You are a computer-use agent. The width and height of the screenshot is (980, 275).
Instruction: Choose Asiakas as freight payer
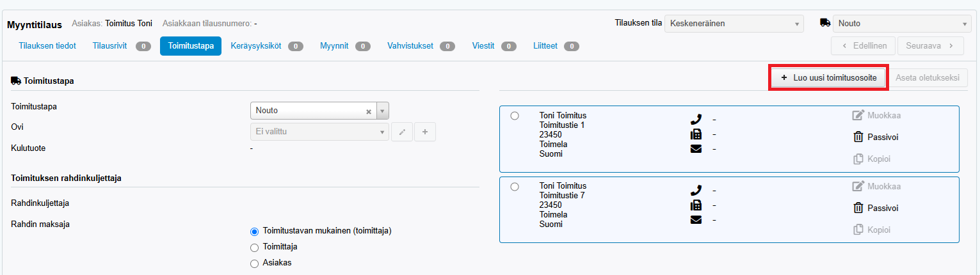coord(255,263)
